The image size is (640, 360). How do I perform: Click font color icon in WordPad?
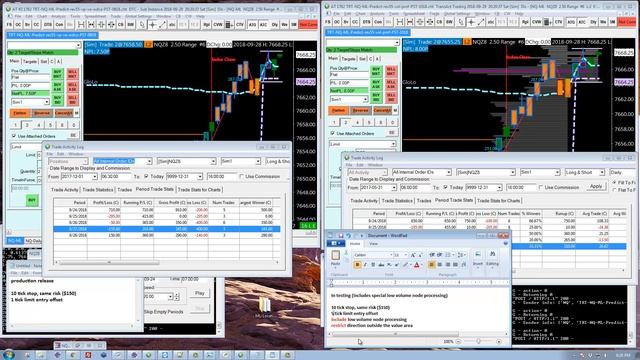pos(417,265)
